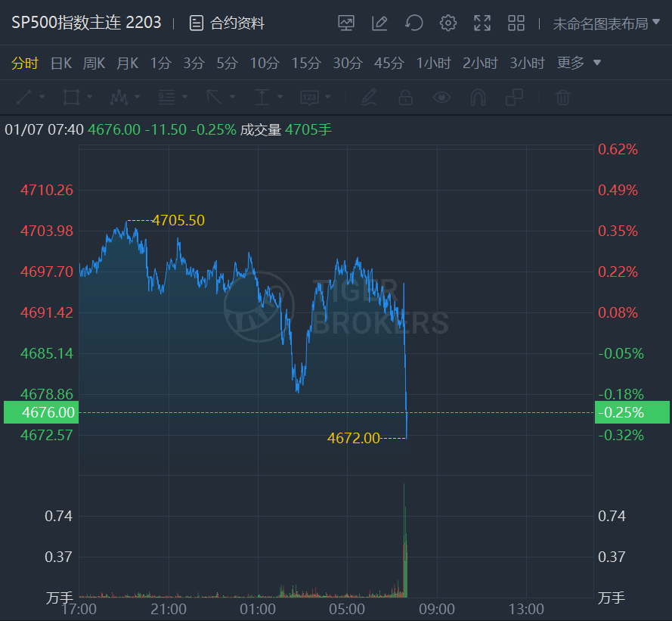Click the refresh chart icon
This screenshot has height=621, width=672.
click(x=413, y=23)
